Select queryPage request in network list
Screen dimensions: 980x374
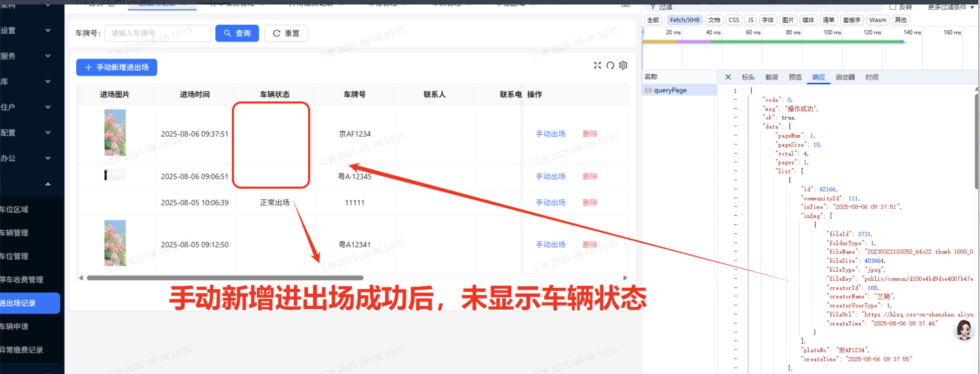[680, 90]
